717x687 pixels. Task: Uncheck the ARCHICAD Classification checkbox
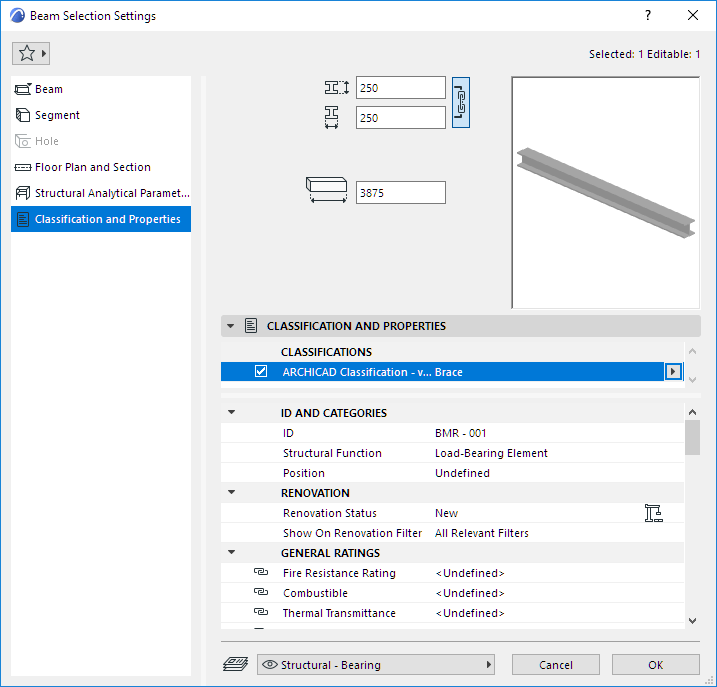(261, 371)
